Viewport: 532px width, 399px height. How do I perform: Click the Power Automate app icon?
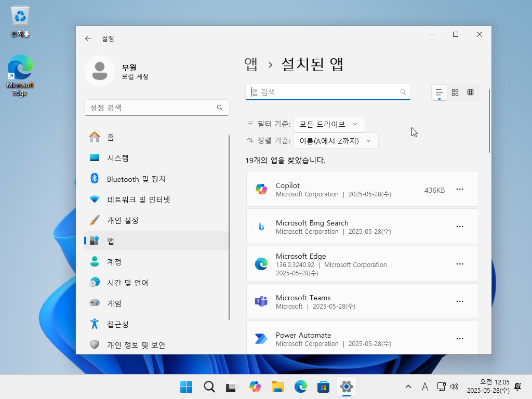coord(261,339)
